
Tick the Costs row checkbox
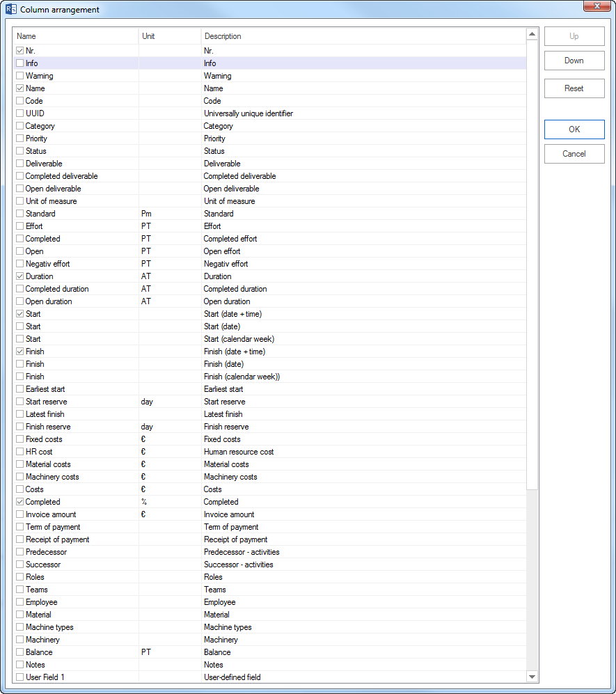20,489
